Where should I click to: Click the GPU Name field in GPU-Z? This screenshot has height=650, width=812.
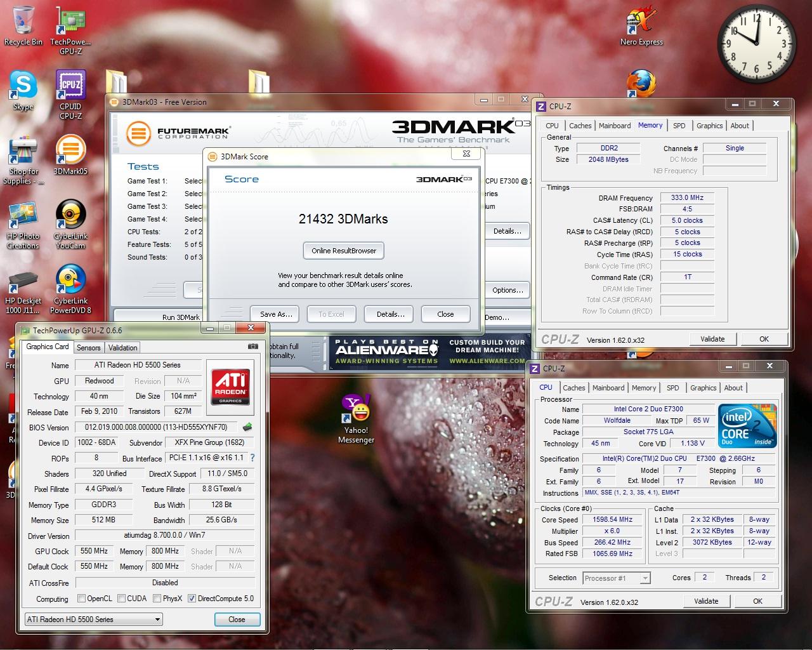pos(138,365)
